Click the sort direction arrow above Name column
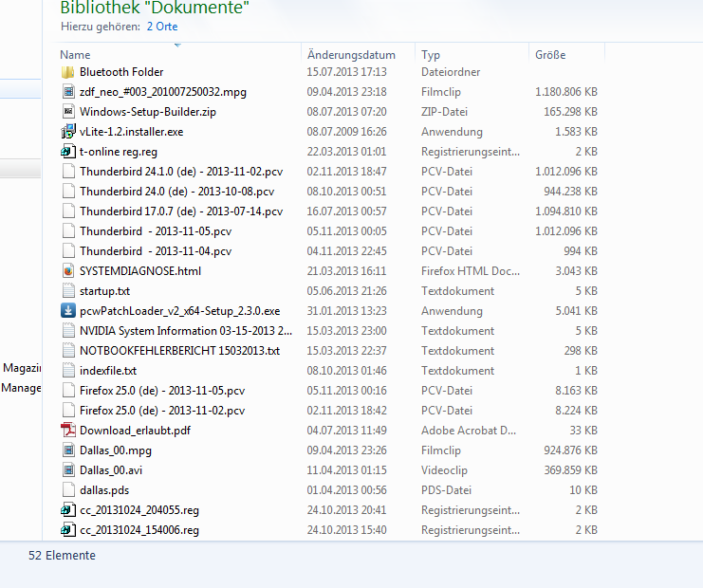This screenshot has width=703, height=588. [177, 46]
